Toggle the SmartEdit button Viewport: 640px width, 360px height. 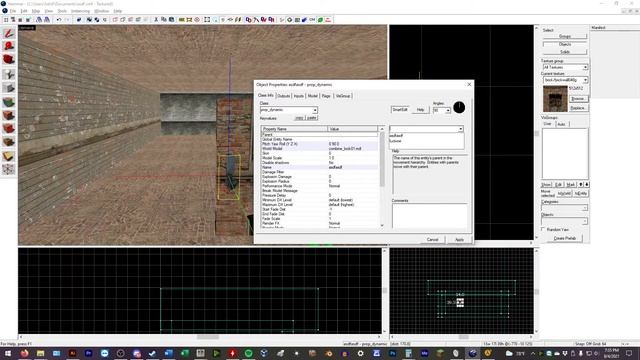[400, 110]
